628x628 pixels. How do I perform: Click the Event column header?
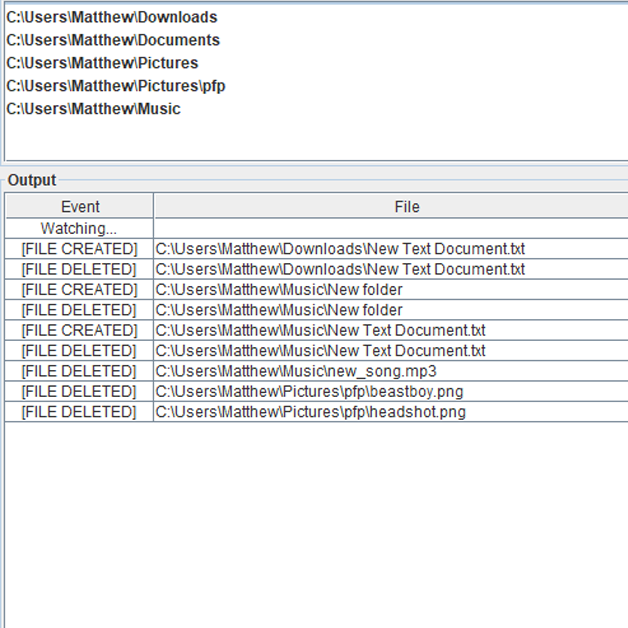80,207
